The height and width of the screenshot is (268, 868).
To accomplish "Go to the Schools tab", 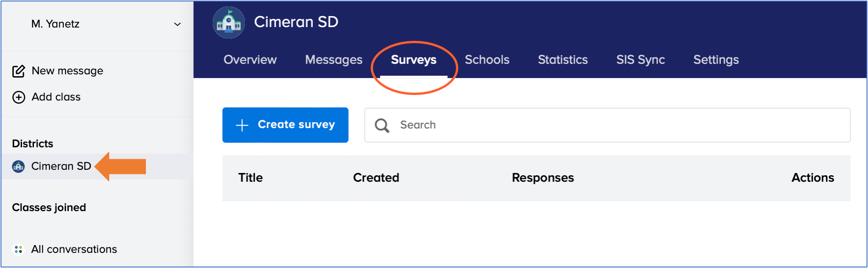I will pyautogui.click(x=487, y=60).
